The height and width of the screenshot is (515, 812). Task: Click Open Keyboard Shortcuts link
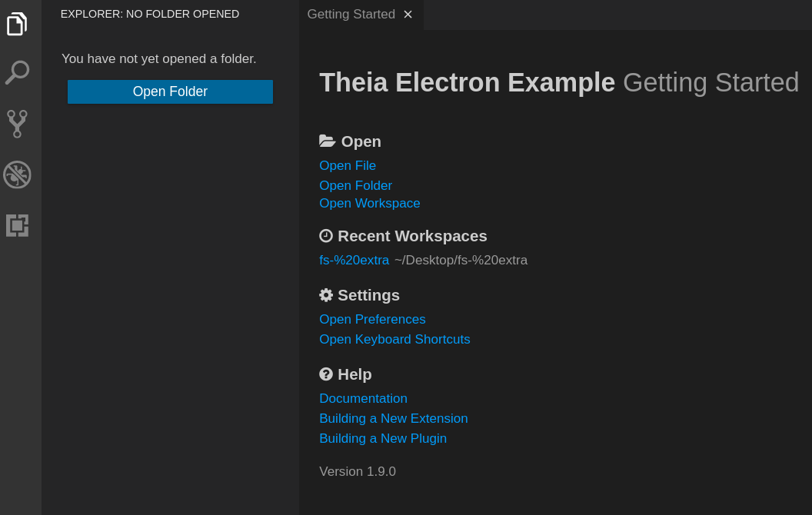pyautogui.click(x=394, y=340)
